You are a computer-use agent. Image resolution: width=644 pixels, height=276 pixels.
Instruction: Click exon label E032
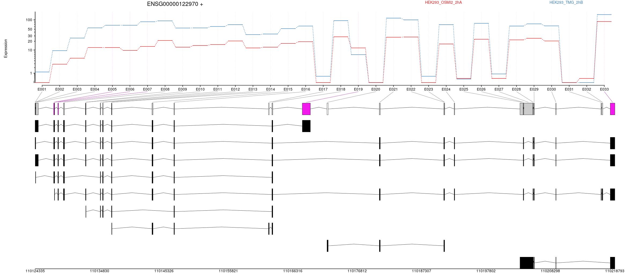pyautogui.click(x=587, y=89)
